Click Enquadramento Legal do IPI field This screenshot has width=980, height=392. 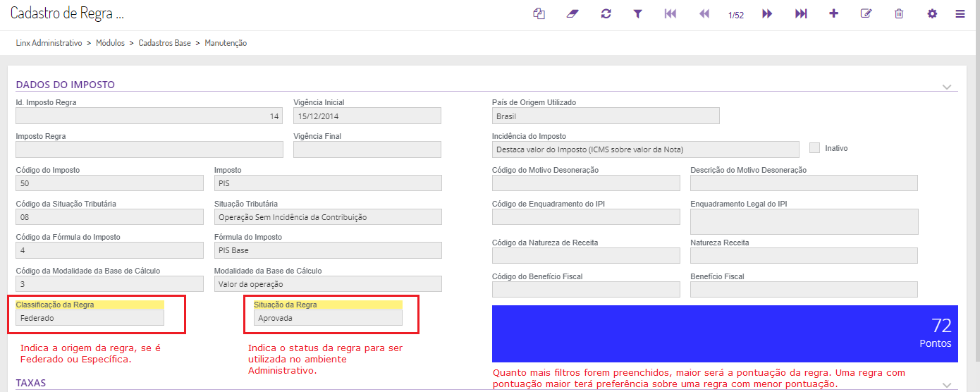point(804,221)
